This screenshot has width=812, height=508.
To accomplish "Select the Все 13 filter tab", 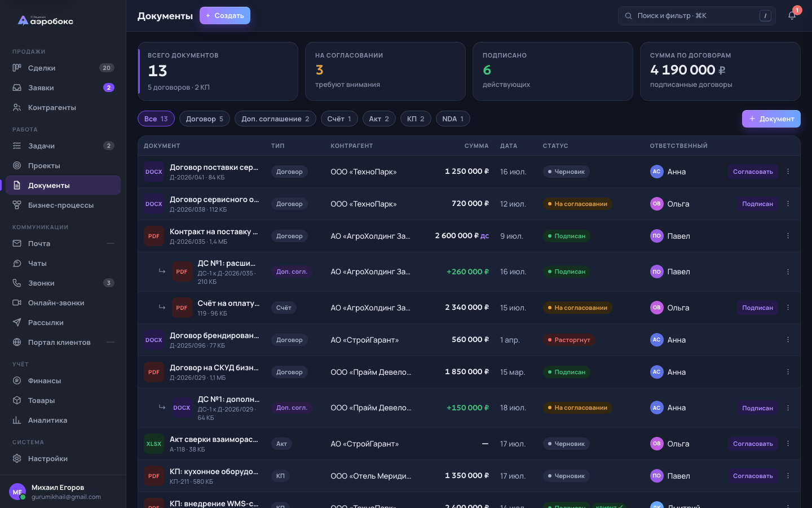I will [156, 119].
